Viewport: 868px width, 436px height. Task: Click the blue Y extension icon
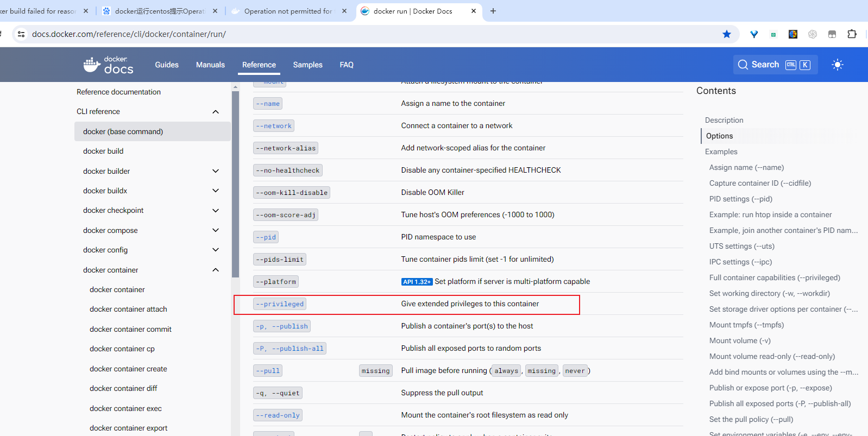[x=754, y=34]
